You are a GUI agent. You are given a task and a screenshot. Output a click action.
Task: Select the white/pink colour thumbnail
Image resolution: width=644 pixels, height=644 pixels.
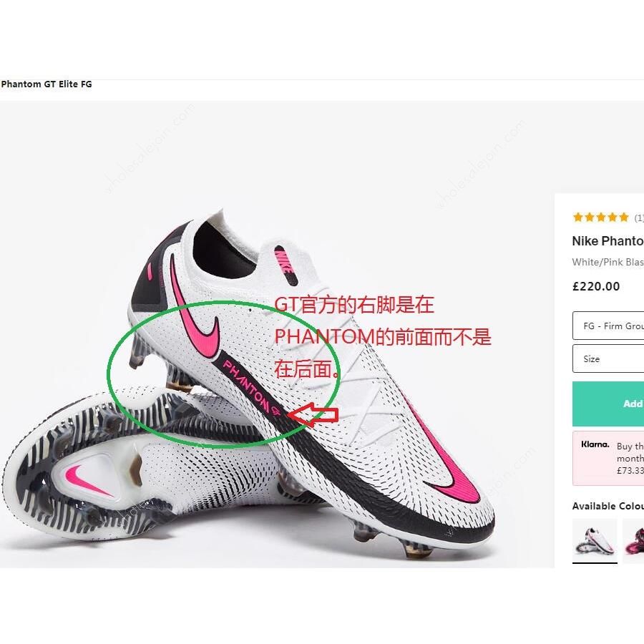point(595,540)
